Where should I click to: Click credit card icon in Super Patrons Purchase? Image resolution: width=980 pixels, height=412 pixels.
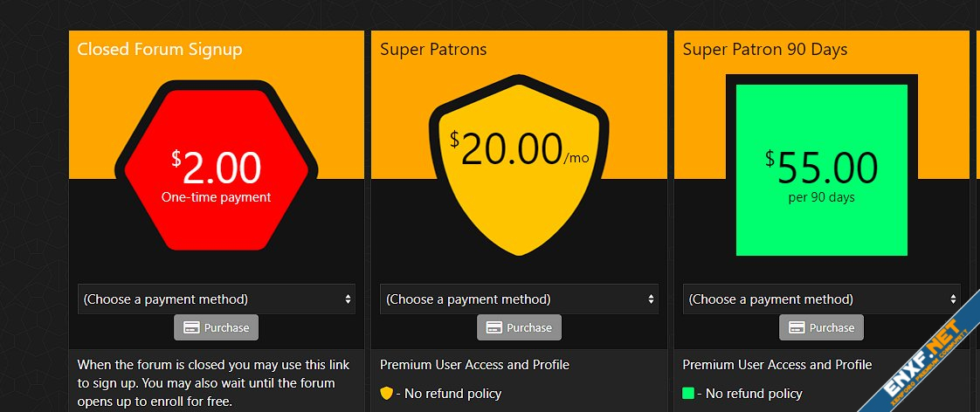493,328
